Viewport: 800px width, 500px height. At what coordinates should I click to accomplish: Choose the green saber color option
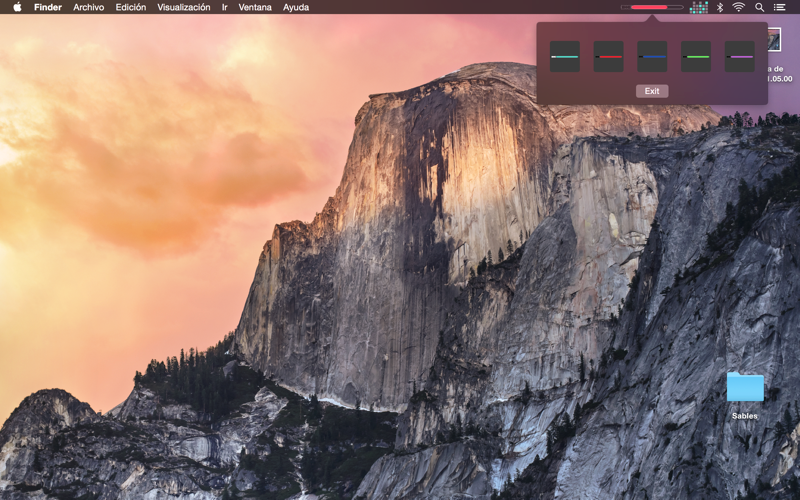(696, 57)
